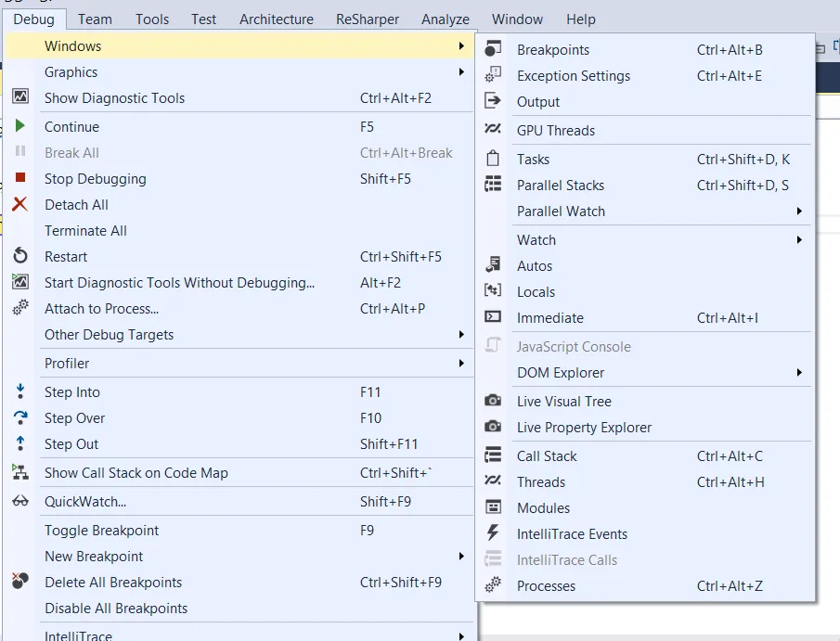The height and width of the screenshot is (641, 840).
Task: Open the Analyze menu in menu bar
Action: [x=446, y=19]
